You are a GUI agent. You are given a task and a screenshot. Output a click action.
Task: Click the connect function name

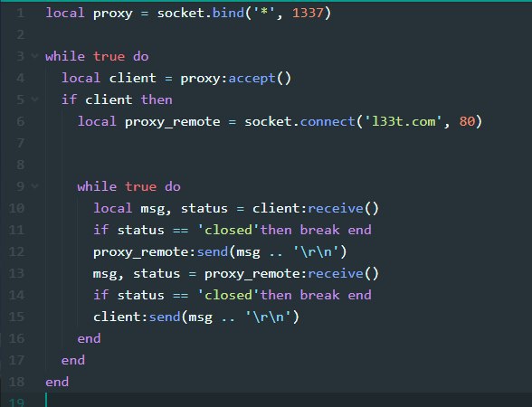328,121
